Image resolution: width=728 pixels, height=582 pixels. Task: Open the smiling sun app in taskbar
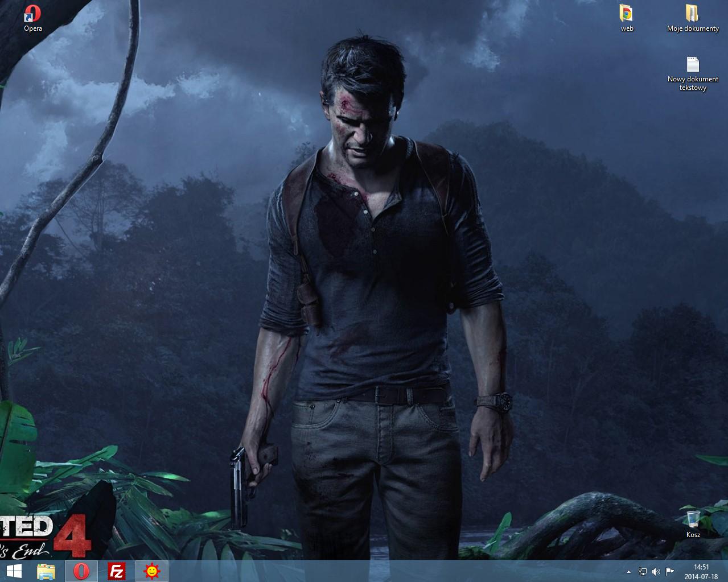coord(152,571)
